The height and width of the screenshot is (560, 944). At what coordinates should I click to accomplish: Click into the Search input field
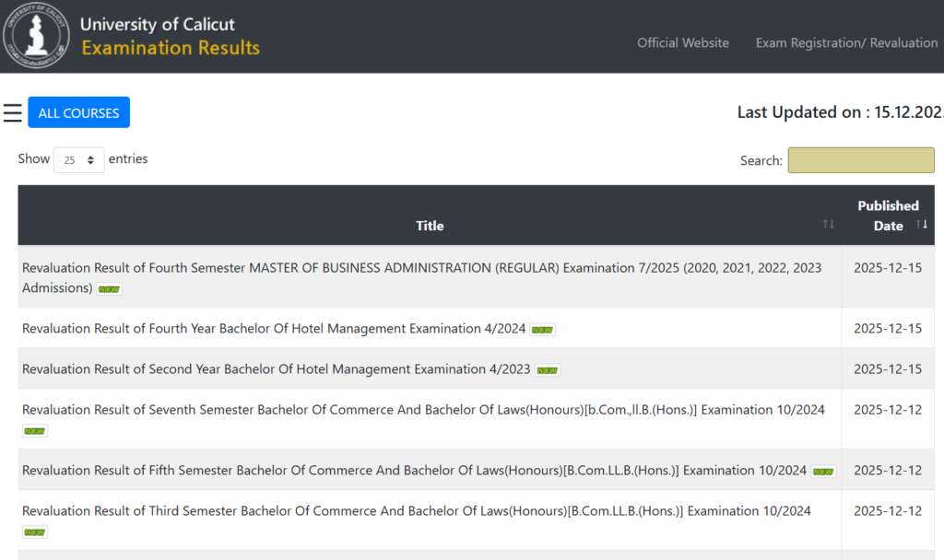[860, 160]
